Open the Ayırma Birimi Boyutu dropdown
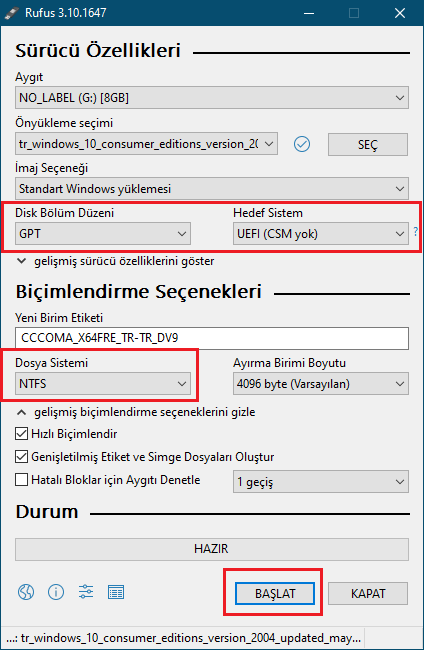 (x=320, y=383)
